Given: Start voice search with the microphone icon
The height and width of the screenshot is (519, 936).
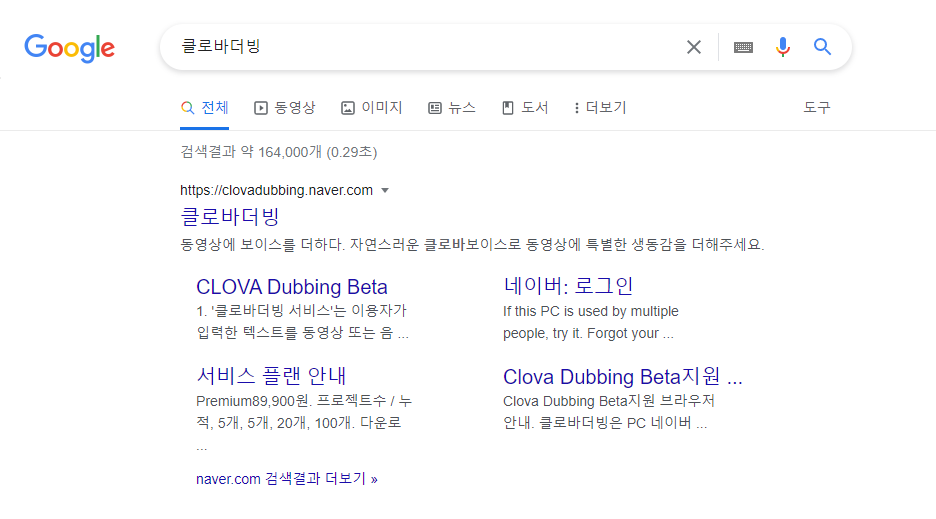Looking at the screenshot, I should point(783,47).
